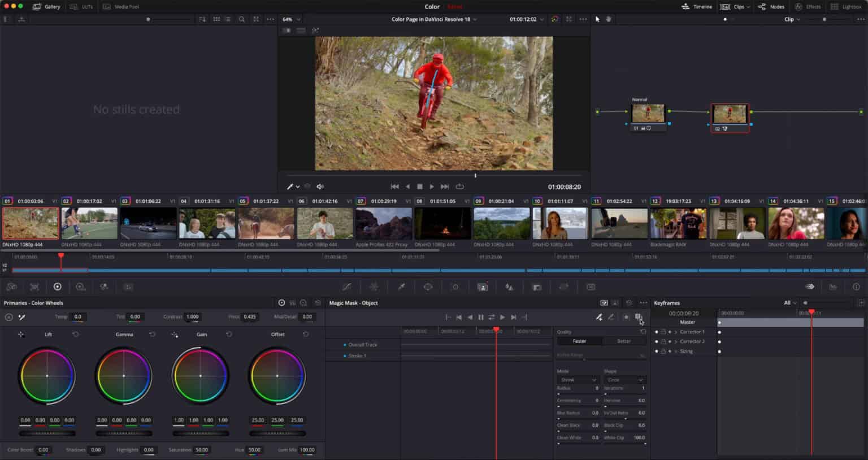The width and height of the screenshot is (868, 460).
Task: Open the viewer zoom 64% dropdown
Action: (292, 19)
